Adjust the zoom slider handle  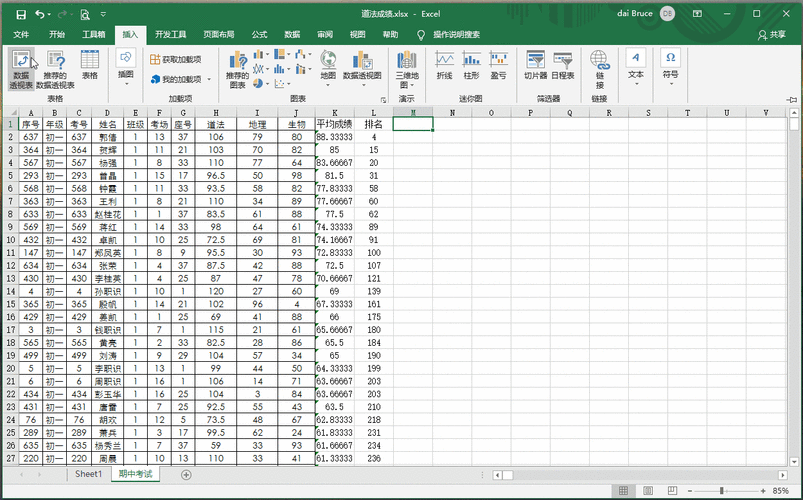point(722,491)
